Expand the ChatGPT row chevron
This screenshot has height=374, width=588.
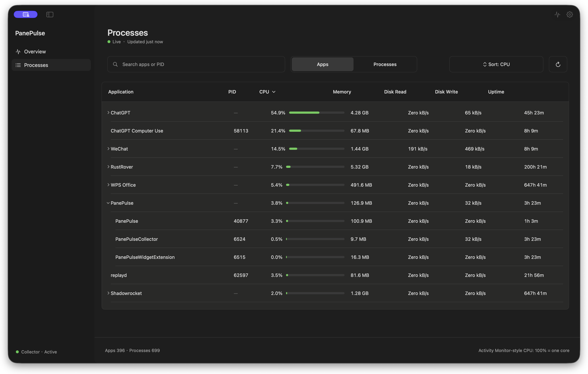108,113
